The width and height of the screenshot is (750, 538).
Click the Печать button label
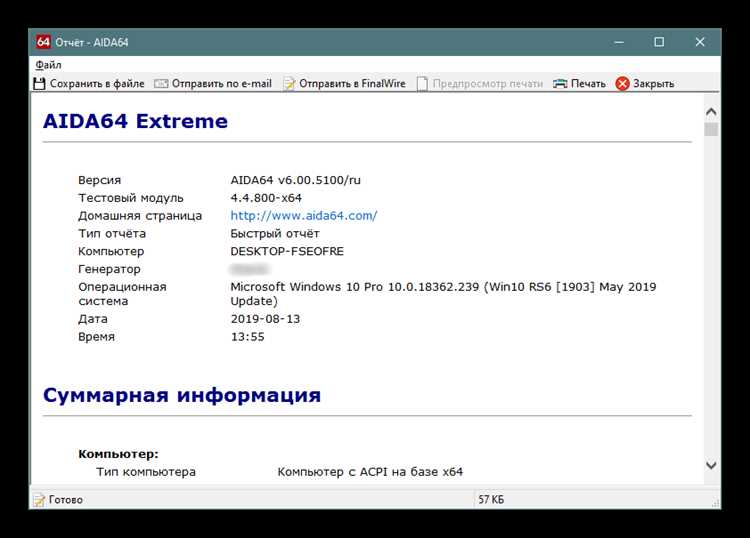pos(588,84)
